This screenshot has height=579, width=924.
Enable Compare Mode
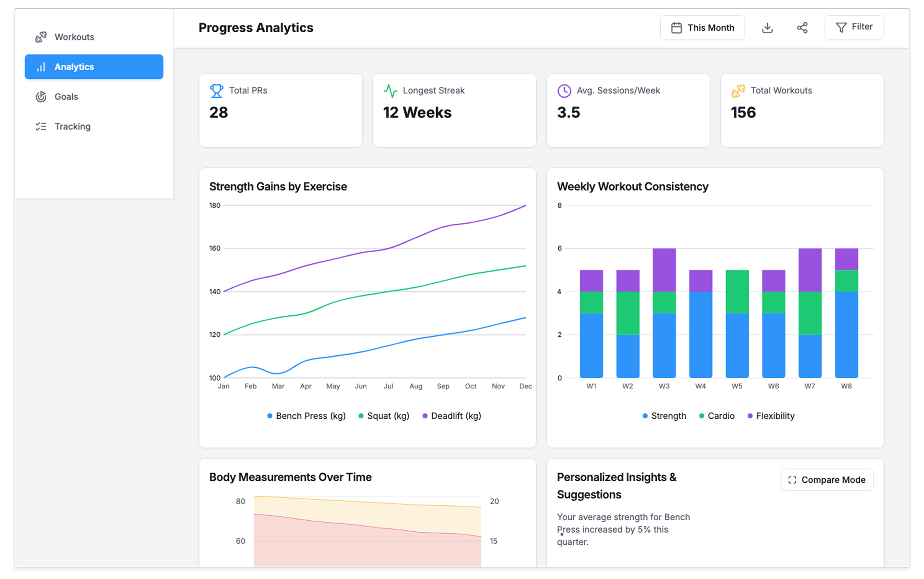[x=826, y=480]
